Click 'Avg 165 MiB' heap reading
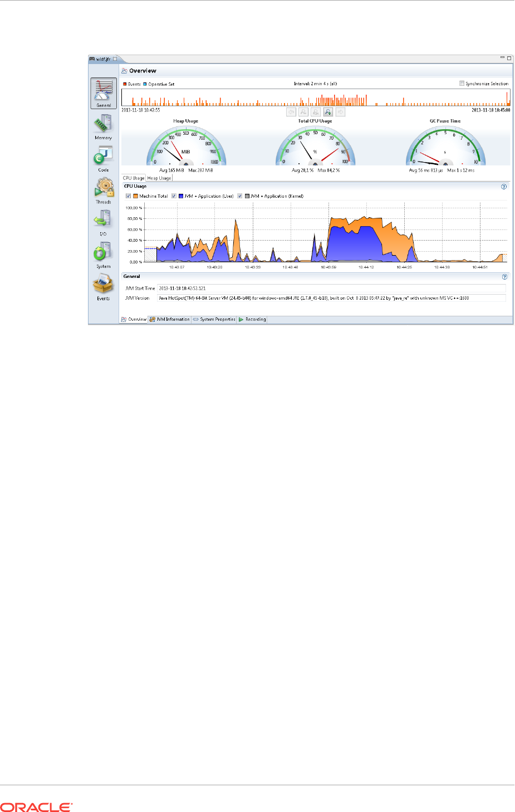 click(x=171, y=170)
